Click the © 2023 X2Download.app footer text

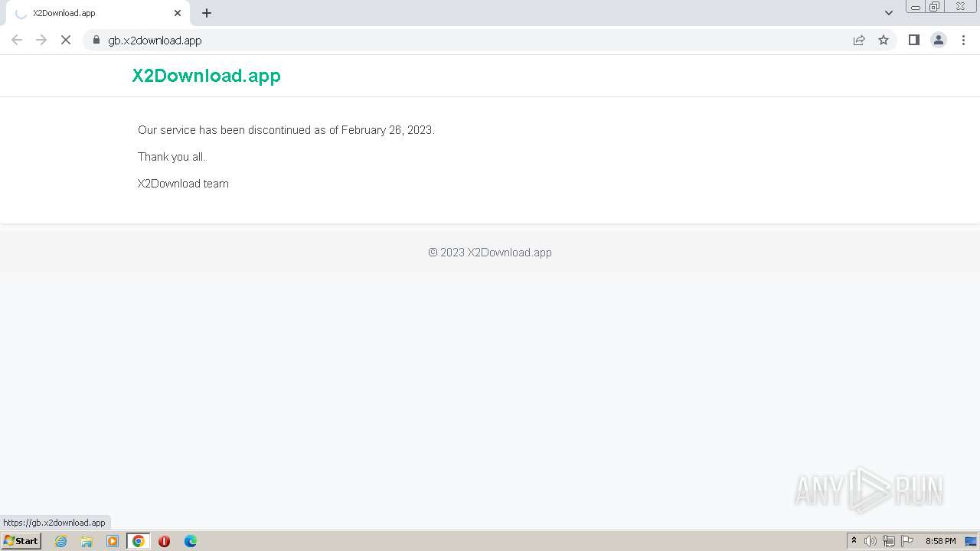[490, 253]
